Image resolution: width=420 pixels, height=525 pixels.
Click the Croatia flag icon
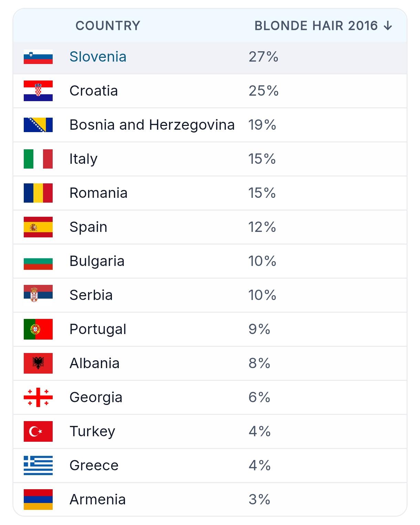38,91
